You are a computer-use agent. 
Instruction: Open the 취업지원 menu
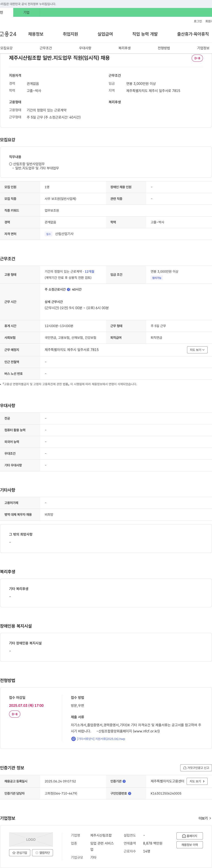tap(70, 34)
